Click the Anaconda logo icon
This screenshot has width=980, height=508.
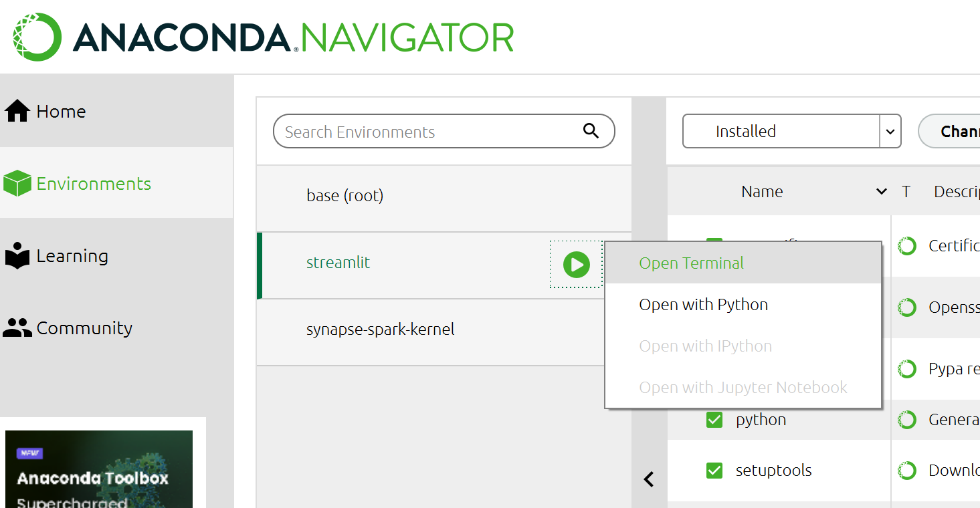(x=37, y=37)
